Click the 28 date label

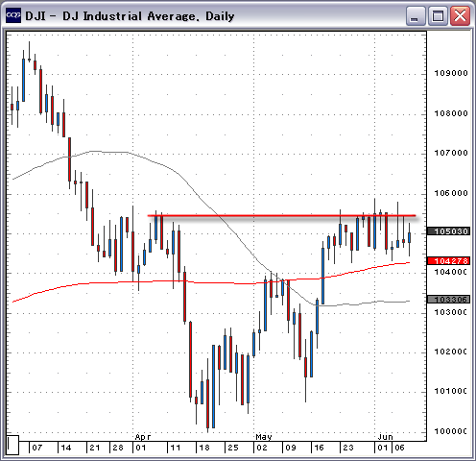click(x=118, y=448)
